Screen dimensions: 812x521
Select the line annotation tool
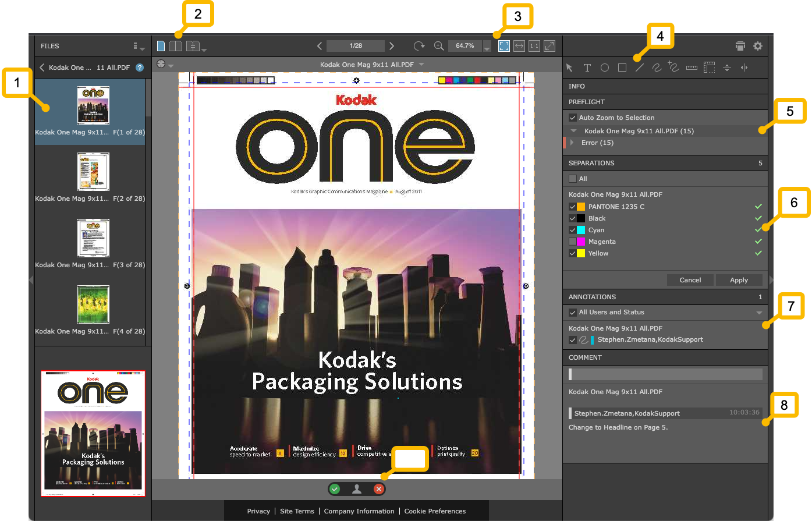[640, 68]
